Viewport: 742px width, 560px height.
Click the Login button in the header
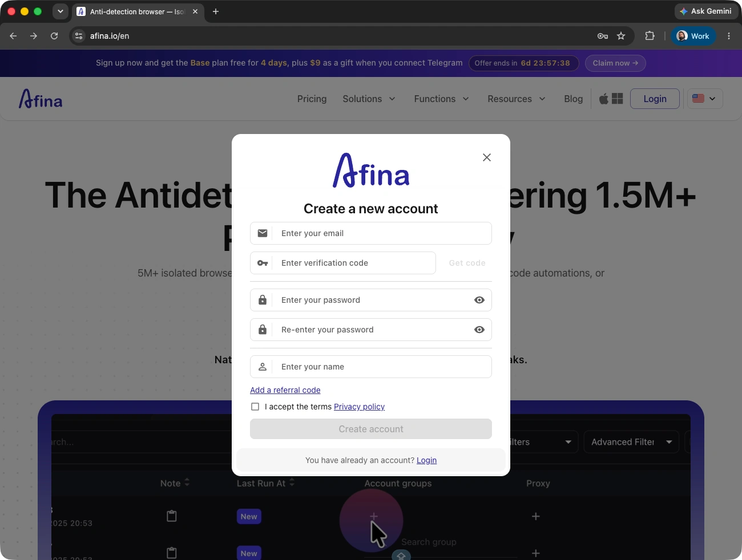pos(655,99)
